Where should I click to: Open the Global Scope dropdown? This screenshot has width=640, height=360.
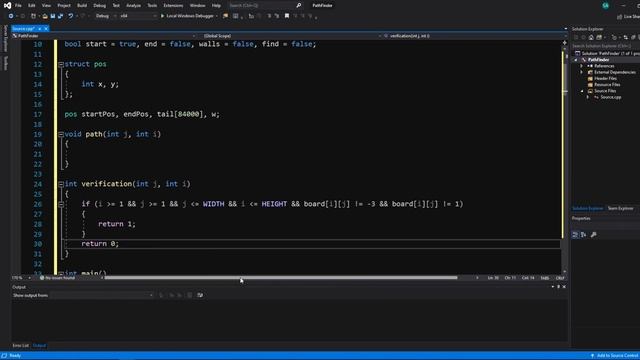pos(290,36)
